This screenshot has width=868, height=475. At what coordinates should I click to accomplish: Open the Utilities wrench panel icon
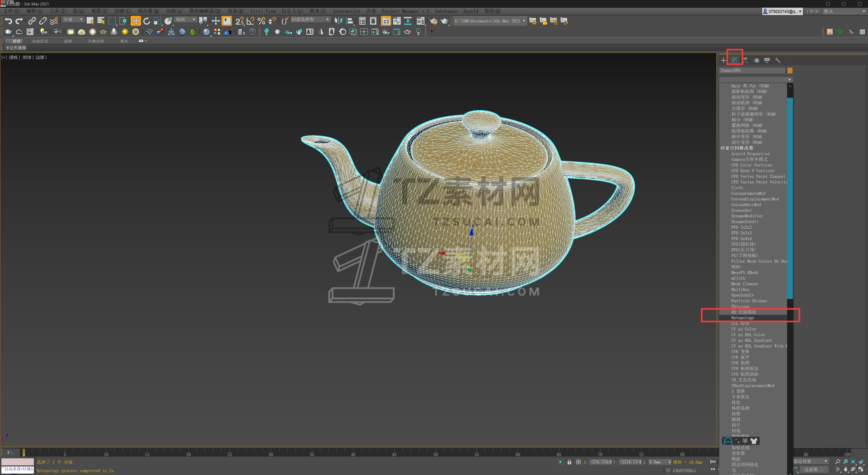[778, 60]
